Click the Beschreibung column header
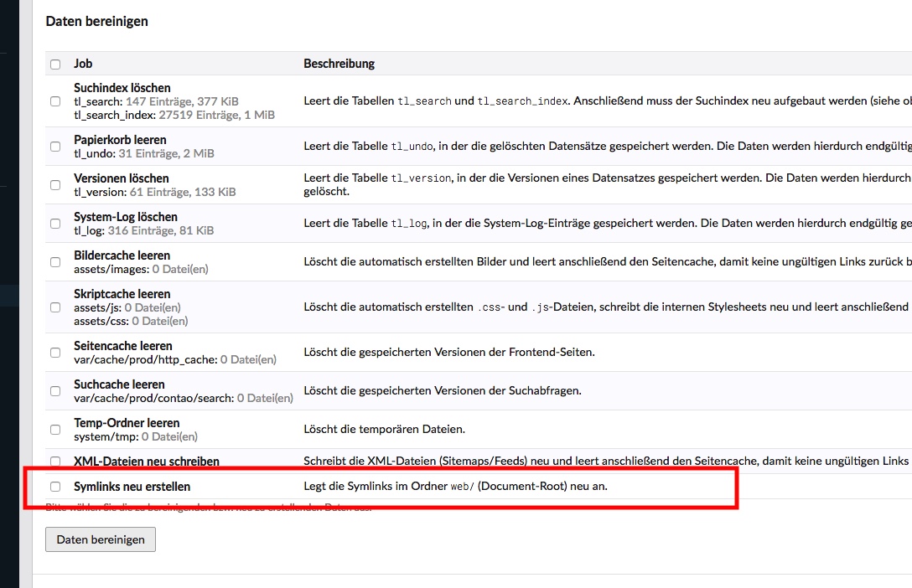This screenshot has height=588, width=912. (x=339, y=64)
